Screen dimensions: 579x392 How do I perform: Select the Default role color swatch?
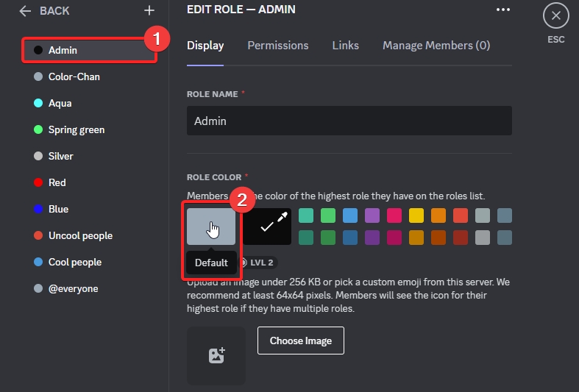pos(211,227)
